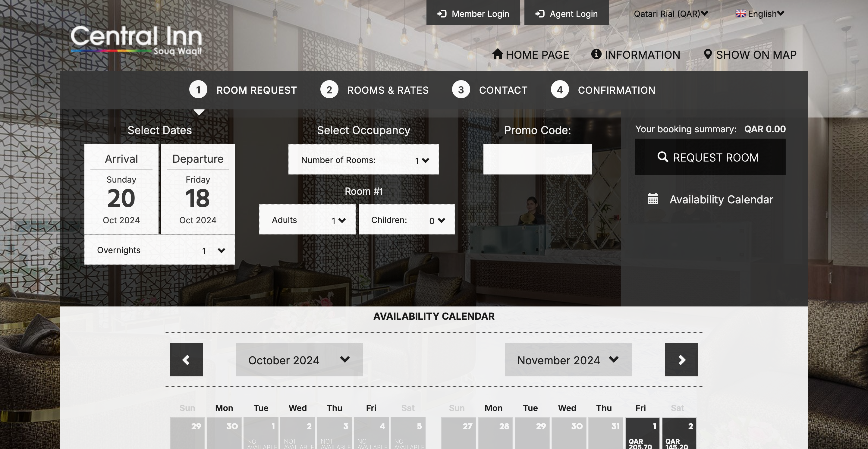
Task: Expand the Adults occupancy dropdown
Action: point(338,219)
